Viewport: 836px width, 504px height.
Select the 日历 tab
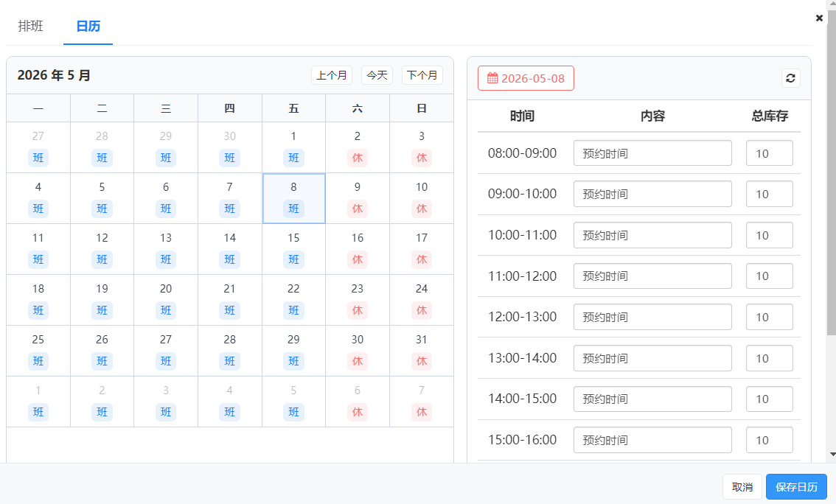click(88, 26)
